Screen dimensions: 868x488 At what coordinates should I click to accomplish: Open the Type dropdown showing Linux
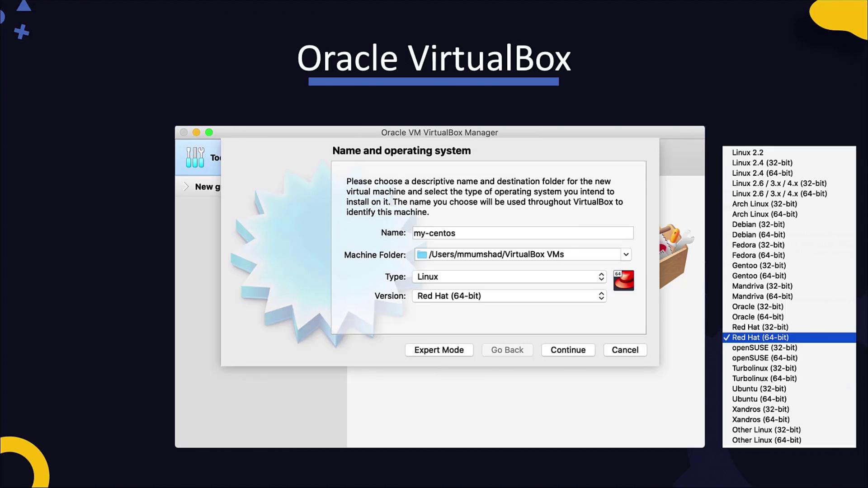[509, 277]
